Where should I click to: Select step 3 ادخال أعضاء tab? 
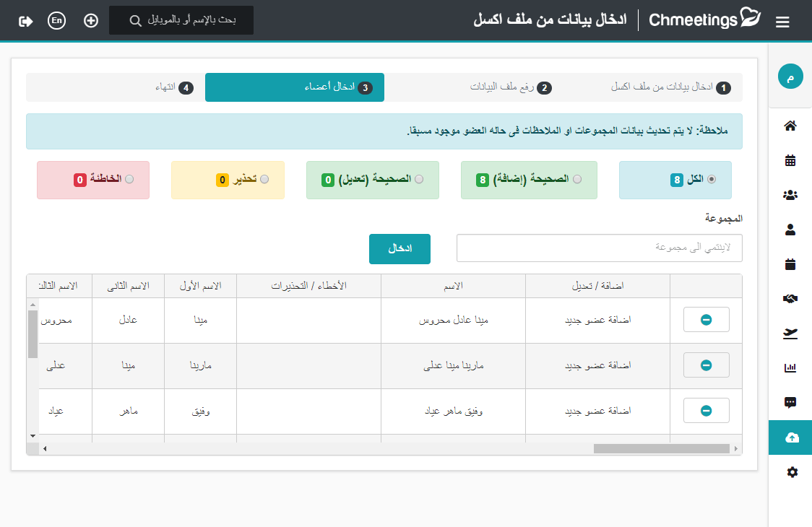click(x=295, y=87)
